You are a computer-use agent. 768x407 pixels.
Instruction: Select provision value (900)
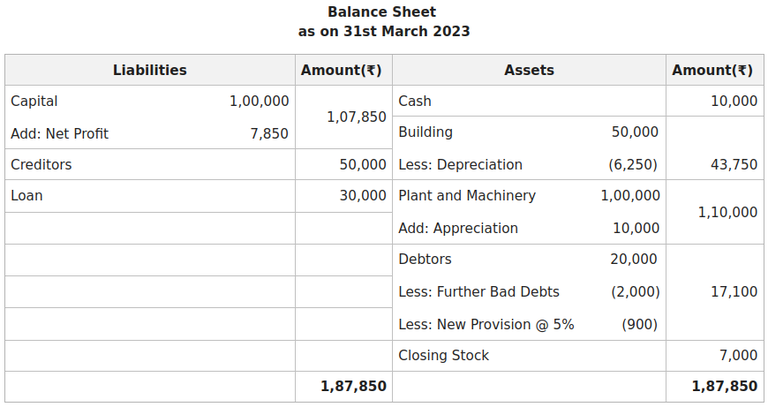click(640, 325)
